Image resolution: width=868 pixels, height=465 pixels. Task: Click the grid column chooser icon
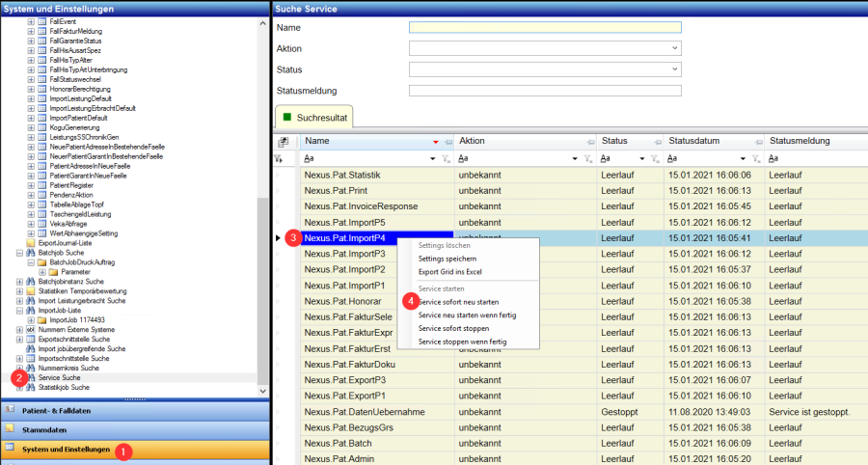coord(283,142)
